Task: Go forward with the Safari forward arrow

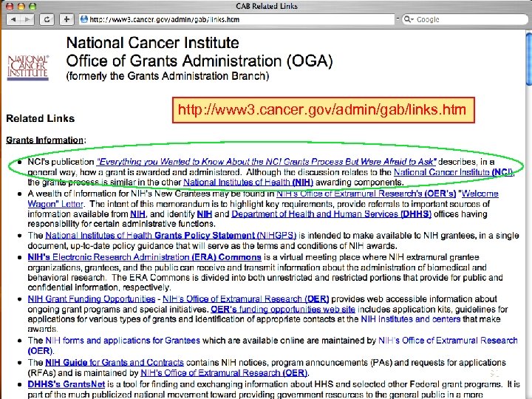Action: pyautogui.click(x=27, y=19)
